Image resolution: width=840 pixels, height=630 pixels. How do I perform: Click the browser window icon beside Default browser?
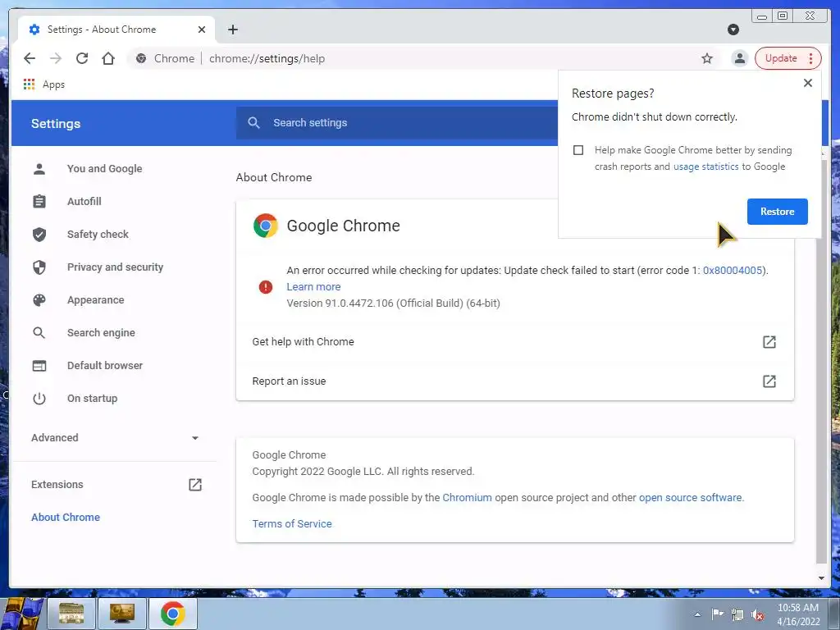[x=39, y=365]
